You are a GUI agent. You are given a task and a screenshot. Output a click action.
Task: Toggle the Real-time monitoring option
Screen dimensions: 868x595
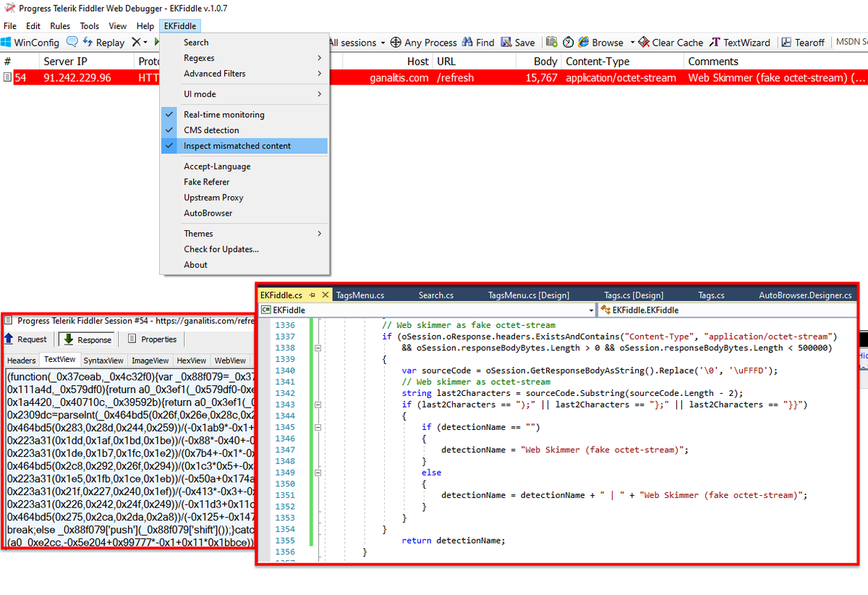pyautogui.click(x=244, y=114)
